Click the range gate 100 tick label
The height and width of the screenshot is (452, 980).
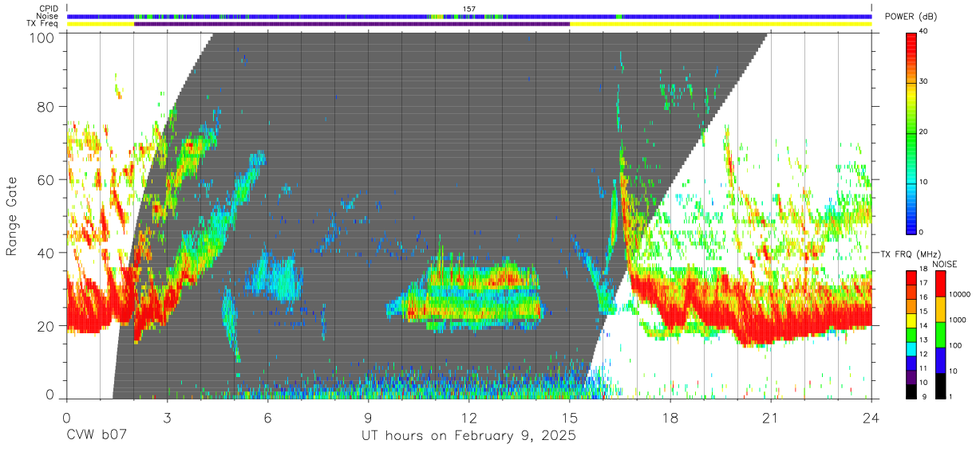pos(43,37)
